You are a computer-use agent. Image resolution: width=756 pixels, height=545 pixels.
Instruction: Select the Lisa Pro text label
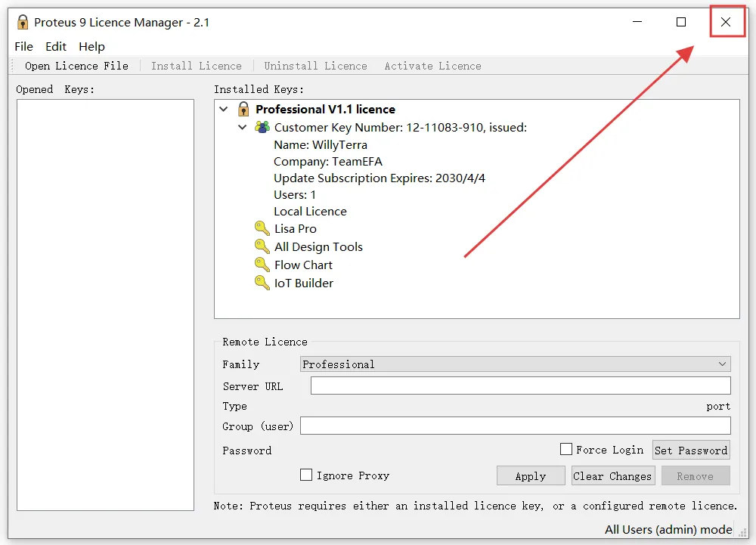click(296, 229)
